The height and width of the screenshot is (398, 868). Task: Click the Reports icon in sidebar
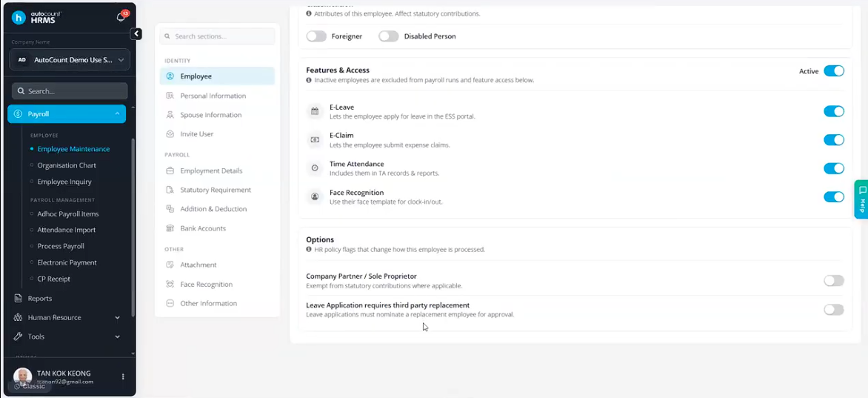(18, 298)
